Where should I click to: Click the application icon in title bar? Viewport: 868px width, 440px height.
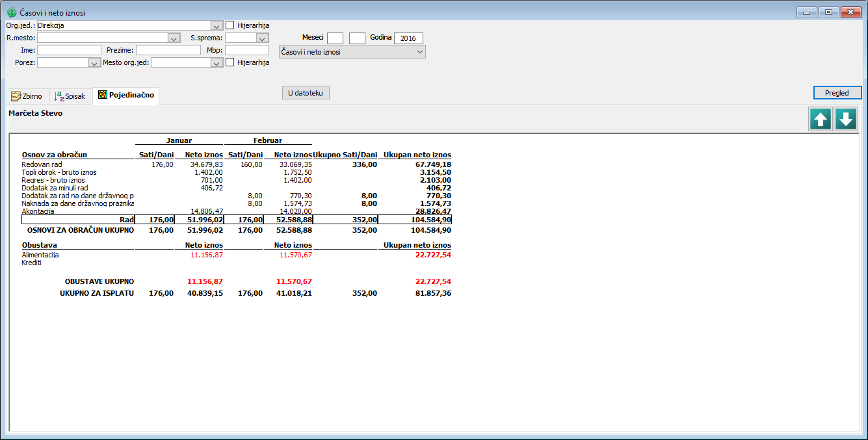pos(11,12)
